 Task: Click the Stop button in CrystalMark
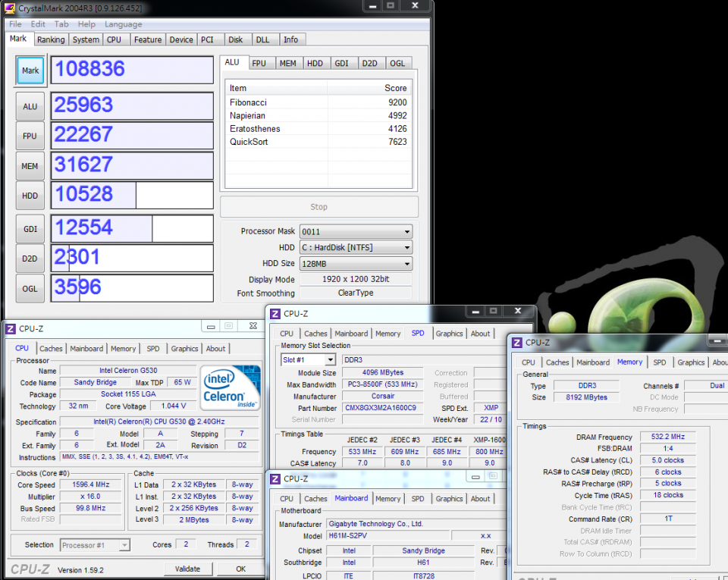coord(318,206)
